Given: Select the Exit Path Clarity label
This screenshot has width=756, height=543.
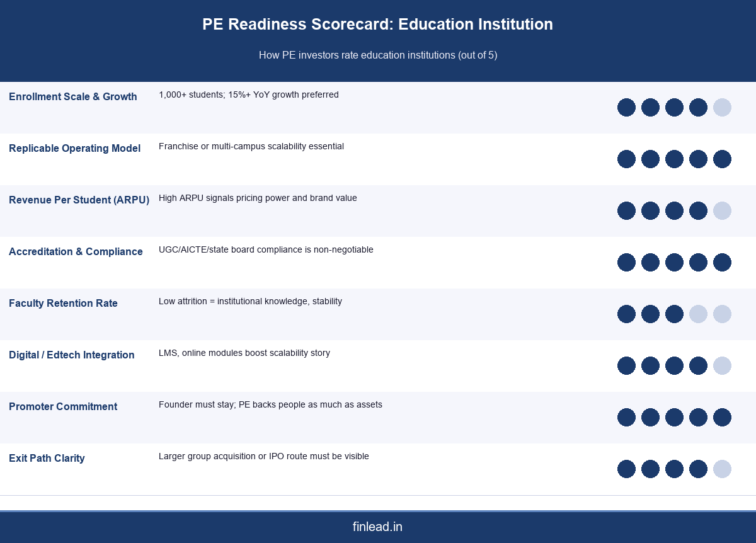Looking at the screenshot, I should [47, 459].
